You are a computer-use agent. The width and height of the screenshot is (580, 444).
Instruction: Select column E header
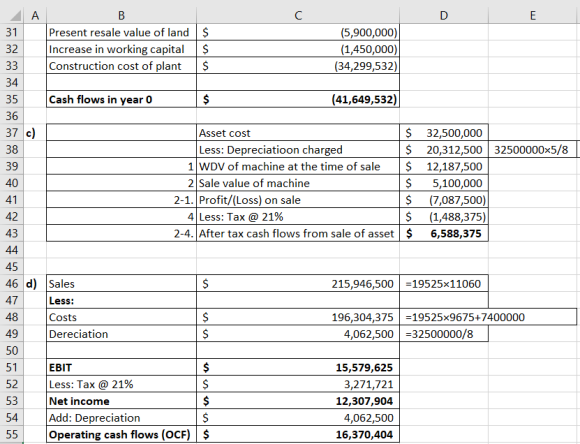[x=533, y=16]
